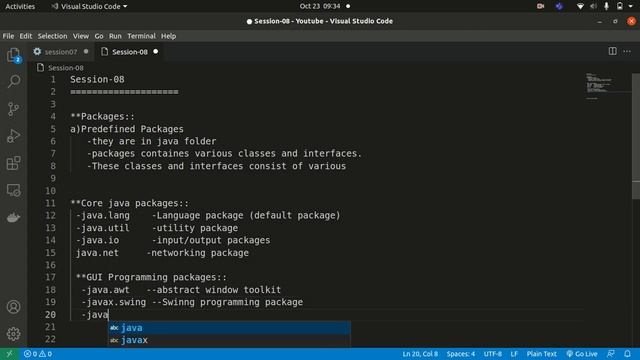The image size is (640, 360).
Task: Click Go Live in status bar
Action: pos(582,354)
